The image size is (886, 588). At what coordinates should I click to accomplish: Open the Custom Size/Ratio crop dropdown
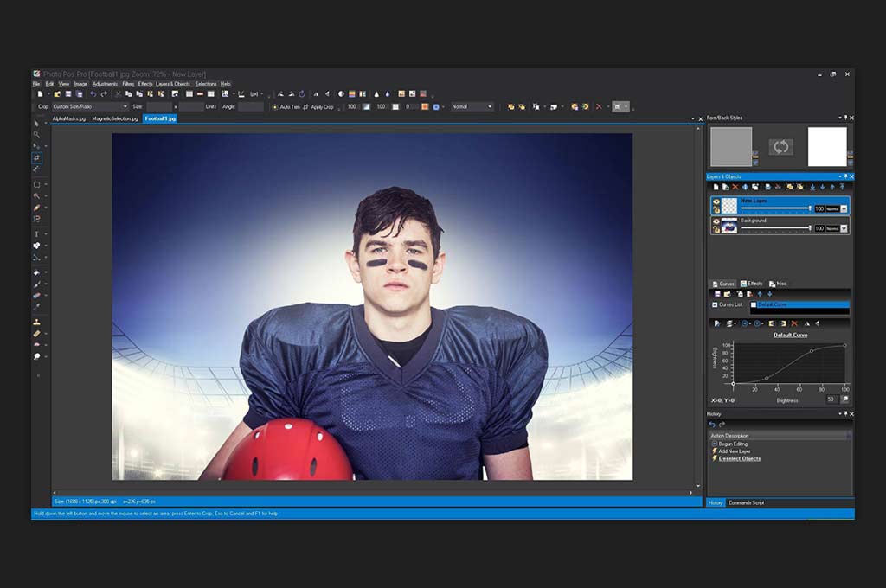click(125, 106)
